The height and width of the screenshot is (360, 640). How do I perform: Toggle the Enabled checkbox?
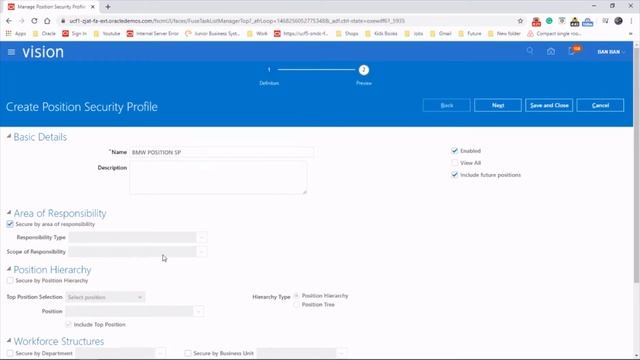(455, 151)
